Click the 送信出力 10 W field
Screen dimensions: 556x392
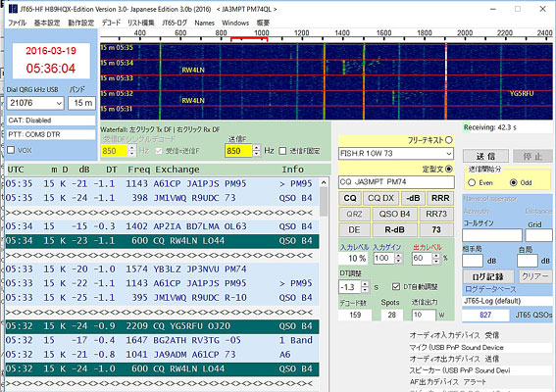coord(424,315)
